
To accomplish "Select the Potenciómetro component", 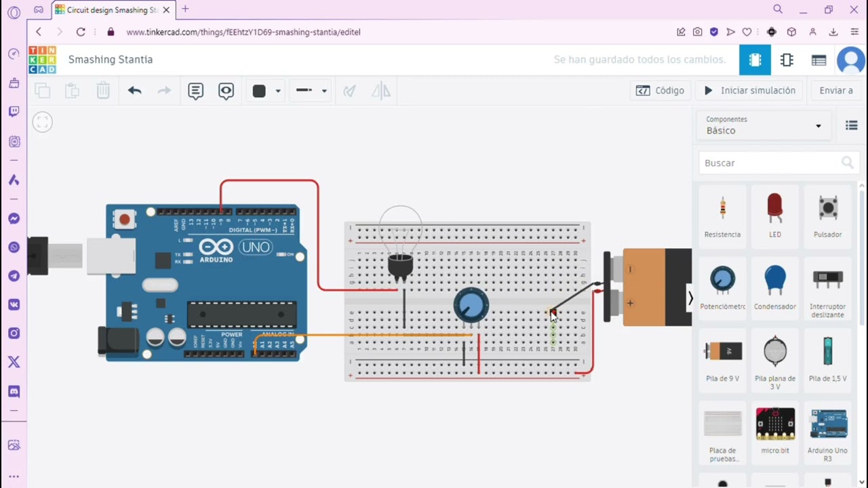I will pos(722,288).
